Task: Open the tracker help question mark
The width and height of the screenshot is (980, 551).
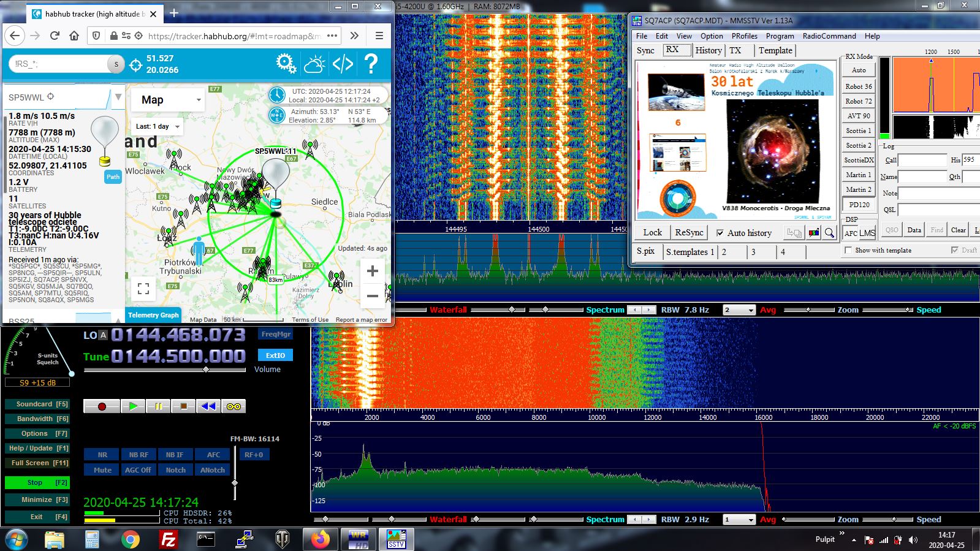Action: click(371, 63)
